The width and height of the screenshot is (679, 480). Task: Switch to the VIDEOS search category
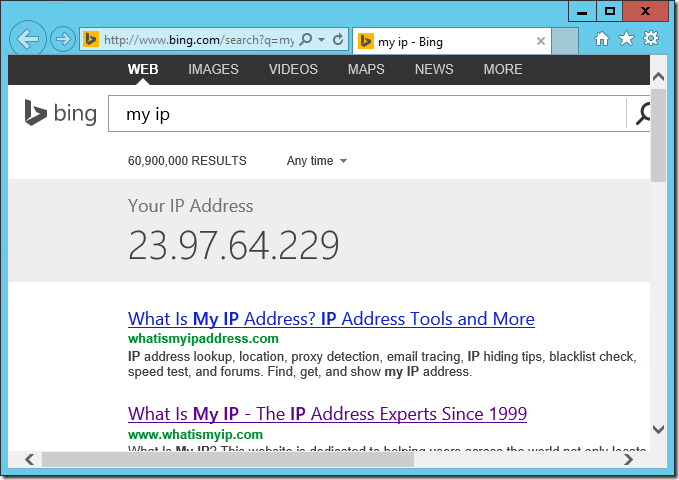click(x=293, y=69)
